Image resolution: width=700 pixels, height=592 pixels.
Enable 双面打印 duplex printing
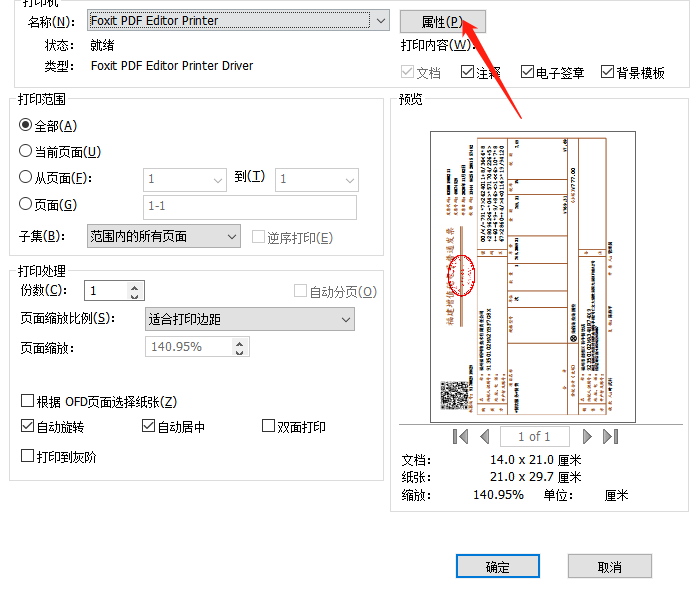click(268, 427)
